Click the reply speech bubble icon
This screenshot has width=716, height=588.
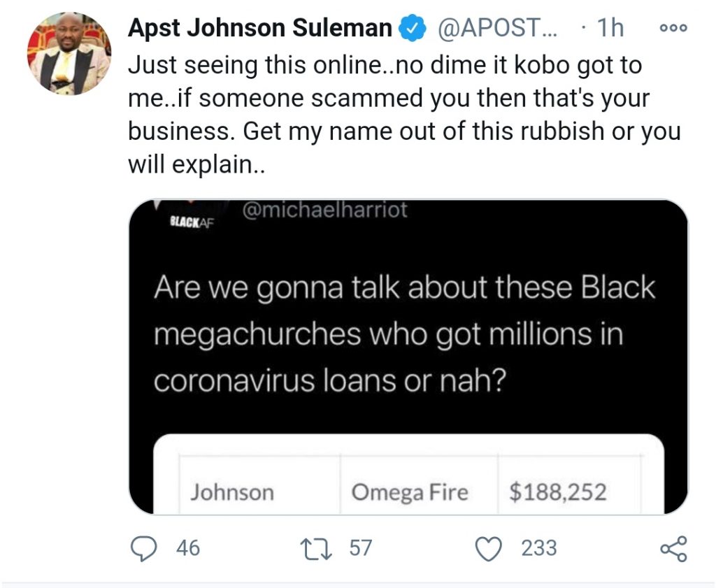pyautogui.click(x=143, y=548)
